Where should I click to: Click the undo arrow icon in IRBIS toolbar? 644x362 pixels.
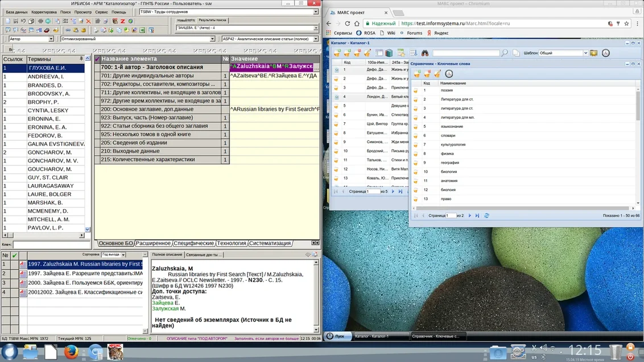[x=23, y=21]
